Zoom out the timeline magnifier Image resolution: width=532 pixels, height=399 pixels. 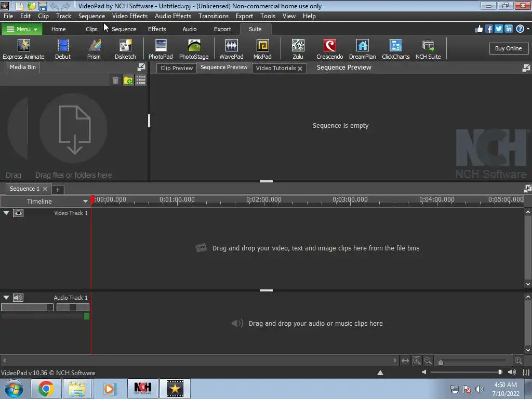(x=428, y=361)
